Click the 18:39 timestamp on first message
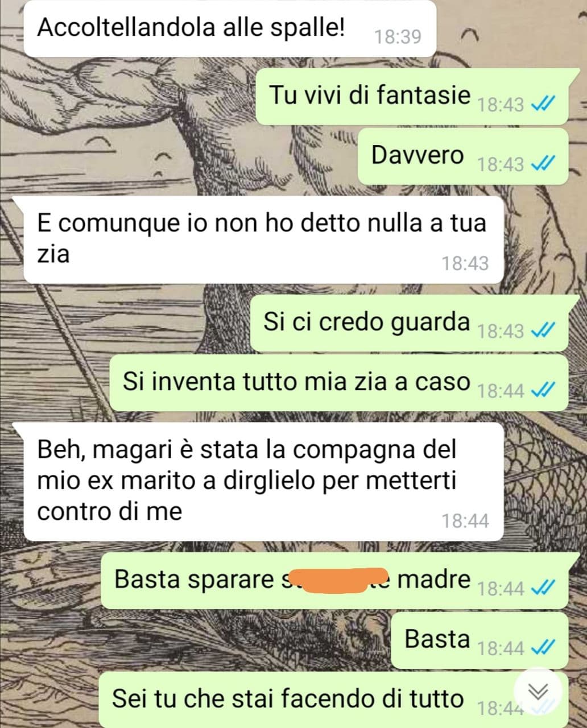The width and height of the screenshot is (587, 728). pos(398,37)
